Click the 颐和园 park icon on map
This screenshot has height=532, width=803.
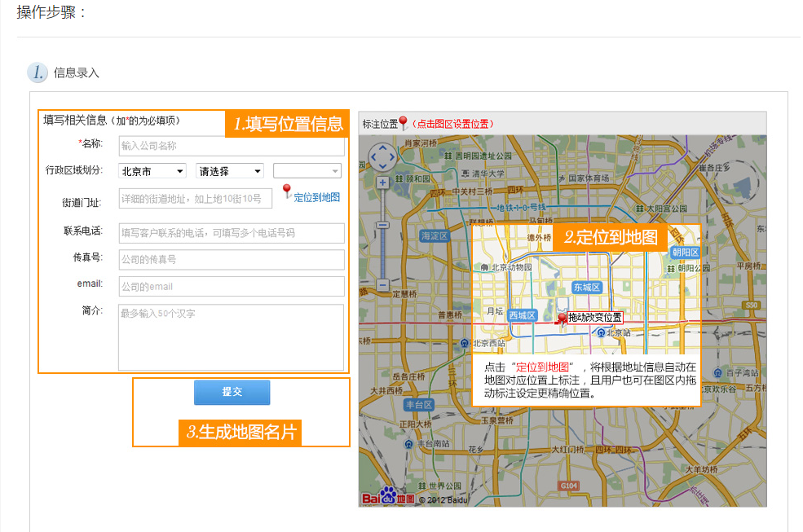point(399,178)
